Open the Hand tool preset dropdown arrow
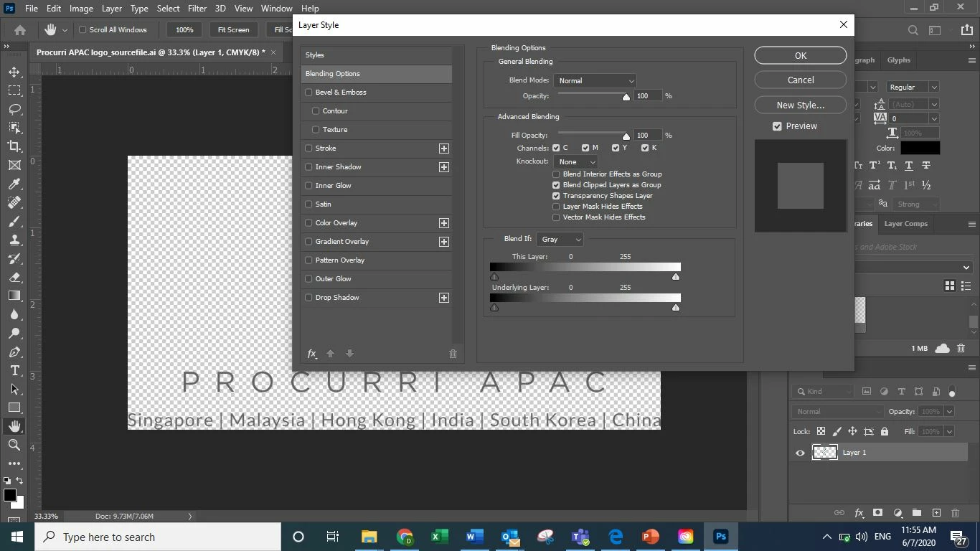 [x=65, y=30]
